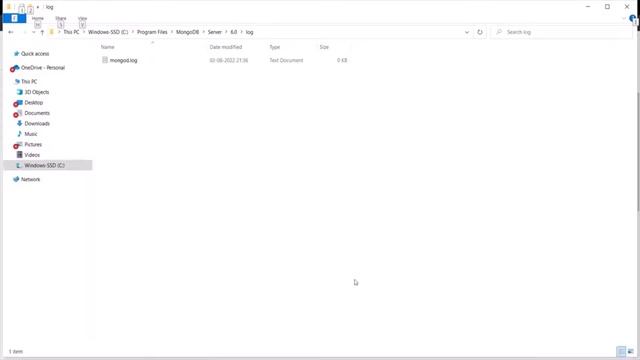Select the mongod.log file
The height and width of the screenshot is (360, 640).
tap(123, 60)
